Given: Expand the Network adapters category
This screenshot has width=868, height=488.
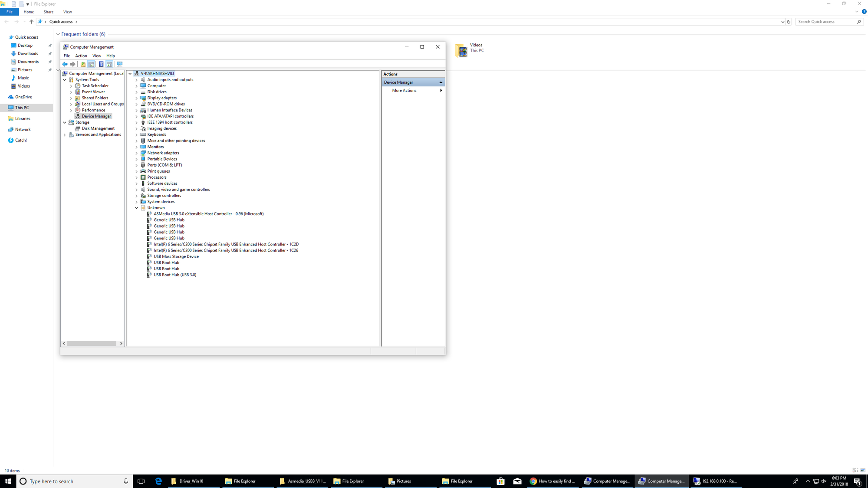Looking at the screenshot, I should (136, 153).
